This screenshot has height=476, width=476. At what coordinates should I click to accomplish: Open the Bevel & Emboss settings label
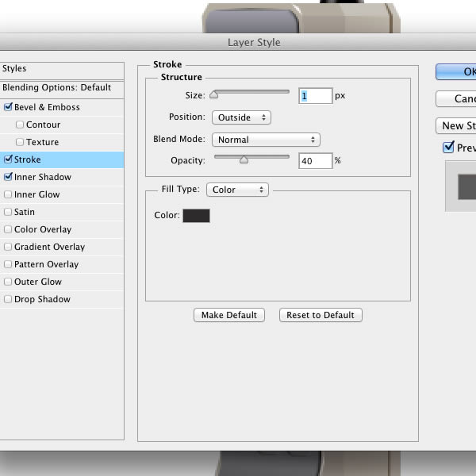tap(47, 107)
